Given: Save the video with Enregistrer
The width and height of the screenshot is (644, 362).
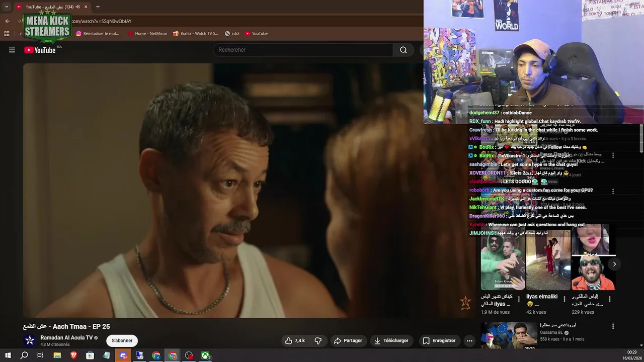Looking at the screenshot, I should tap(439, 340).
